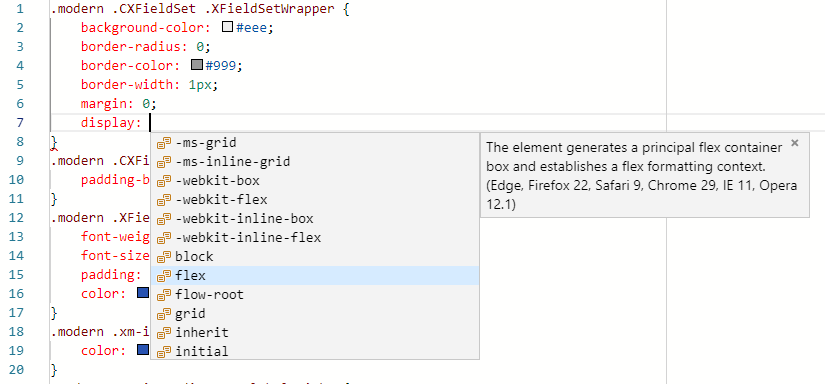This screenshot has height=384, width=825.
Task: Choose block from the suggestion list
Action: coord(315,257)
